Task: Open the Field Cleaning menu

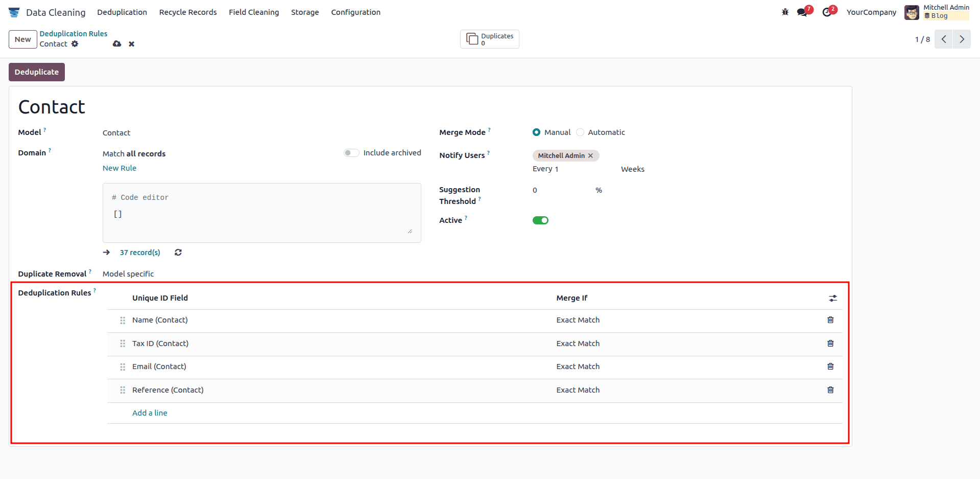Action: pos(254,12)
